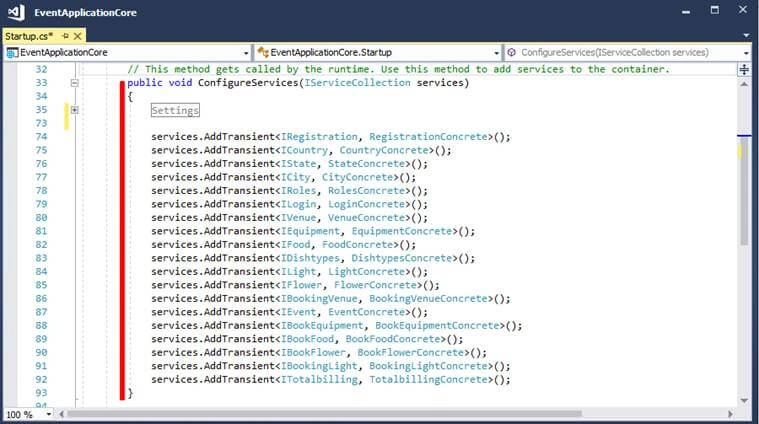Screen dimensions: 759x424
Task: Click StateConcrete on line 76
Action: (366, 164)
